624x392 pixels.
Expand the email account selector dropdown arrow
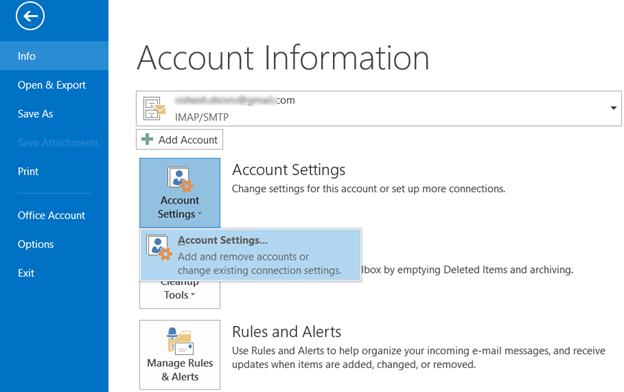click(613, 108)
